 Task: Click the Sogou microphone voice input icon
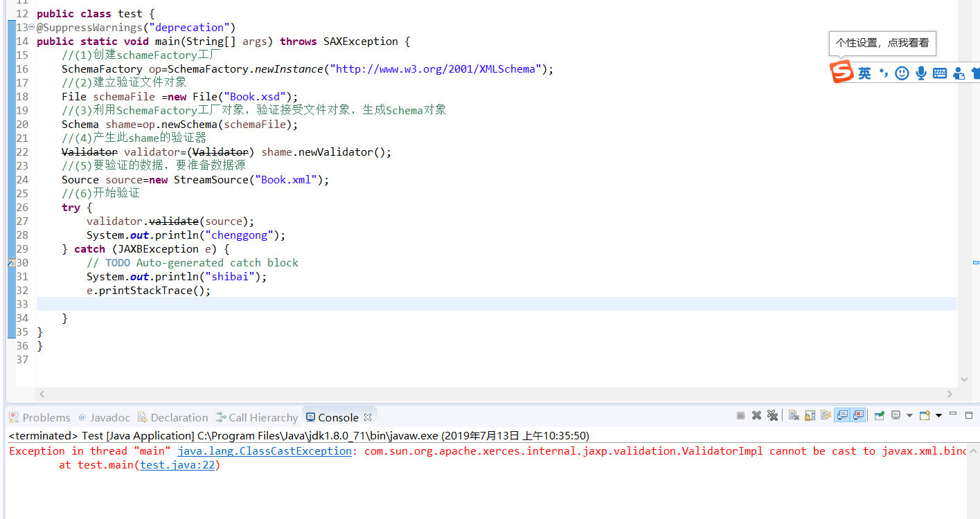(x=920, y=73)
